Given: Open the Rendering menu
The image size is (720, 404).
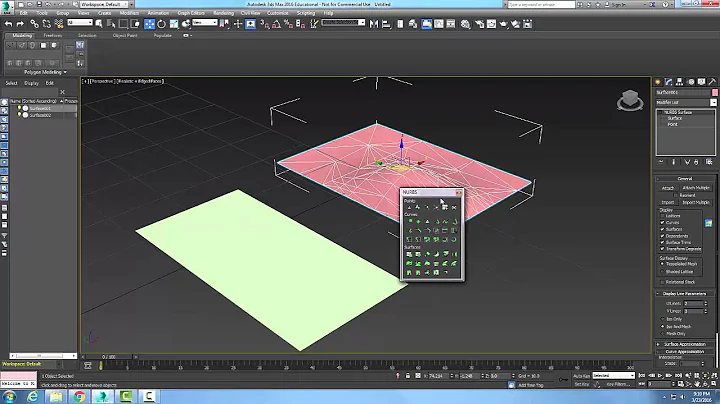Looking at the screenshot, I should point(224,13).
